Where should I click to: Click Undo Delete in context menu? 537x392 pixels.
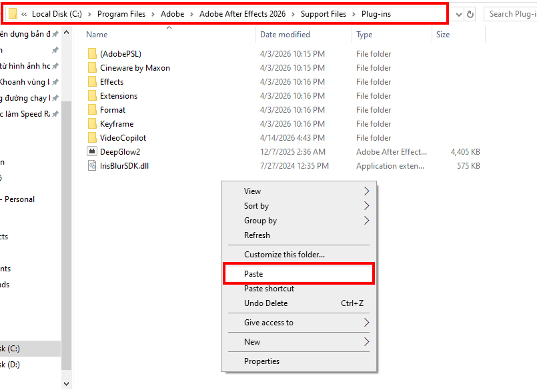coord(265,303)
